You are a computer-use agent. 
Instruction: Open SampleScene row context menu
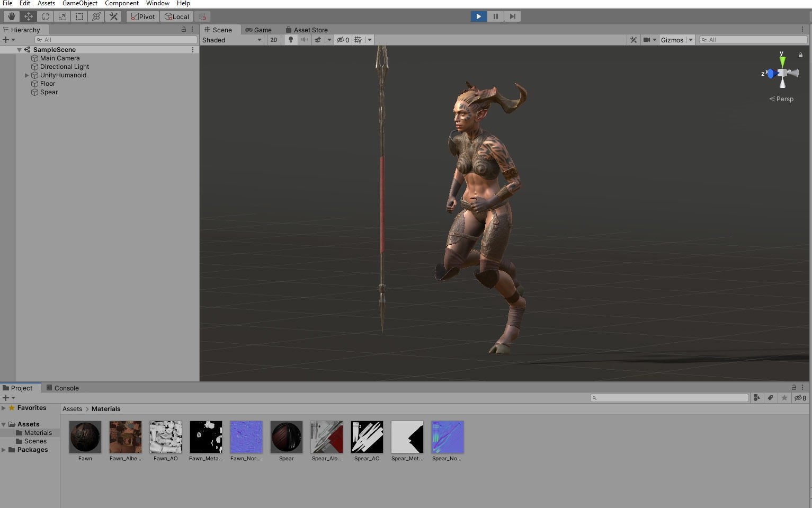193,50
